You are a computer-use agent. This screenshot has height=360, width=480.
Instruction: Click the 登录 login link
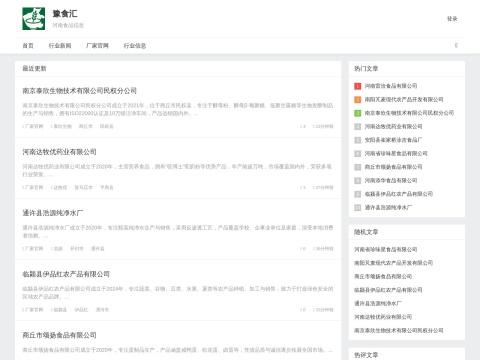click(452, 19)
